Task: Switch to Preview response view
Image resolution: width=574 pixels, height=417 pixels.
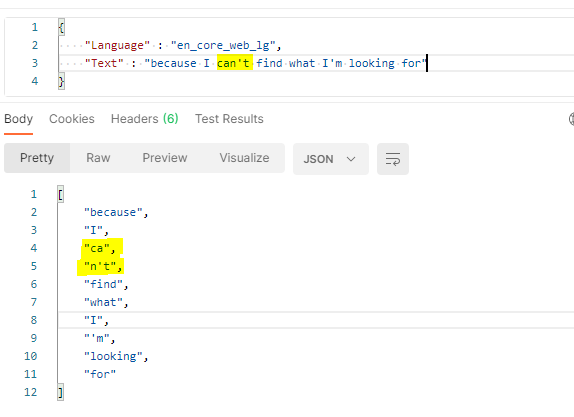Action: [165, 158]
